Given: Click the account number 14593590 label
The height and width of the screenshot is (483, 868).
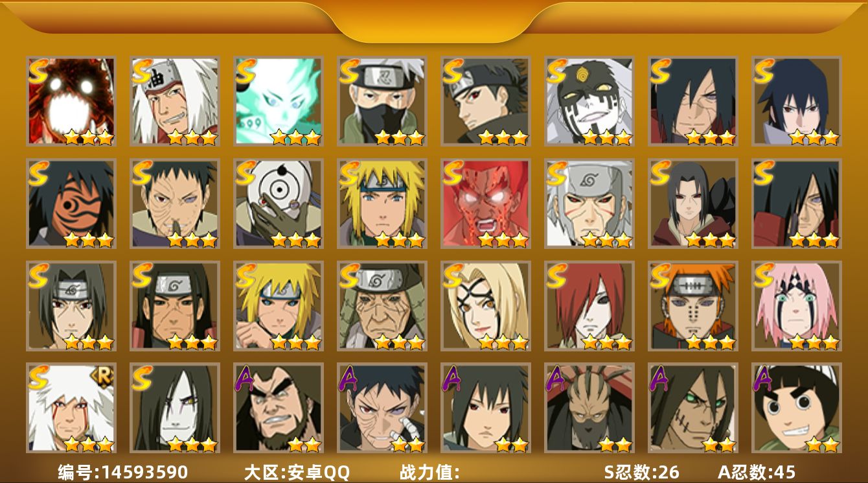Looking at the screenshot, I should point(123,472).
